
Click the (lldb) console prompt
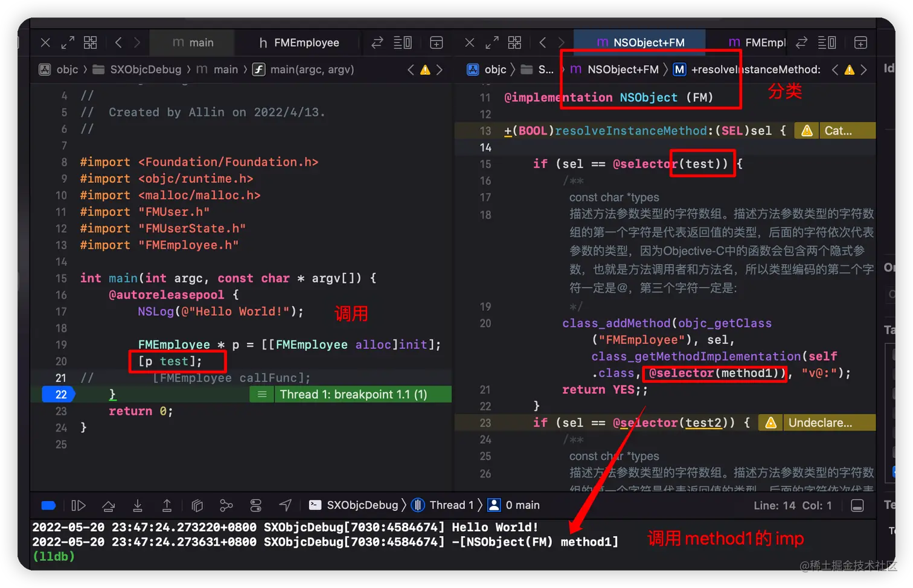point(54,556)
